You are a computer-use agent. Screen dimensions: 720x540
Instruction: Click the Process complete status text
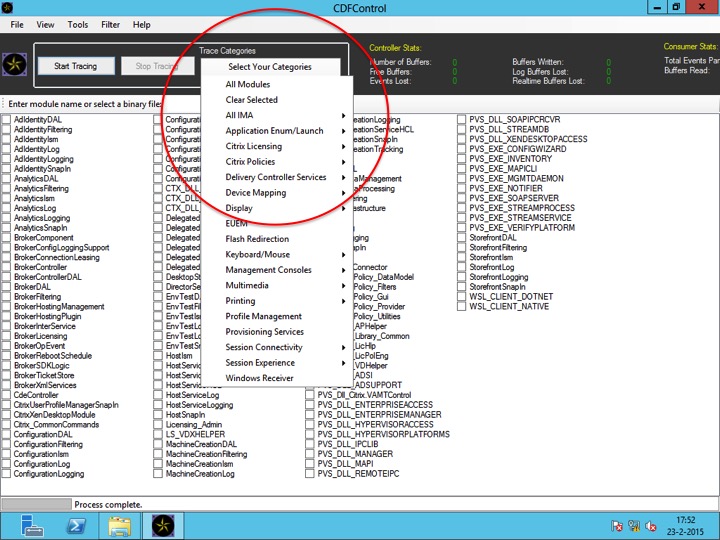point(108,505)
